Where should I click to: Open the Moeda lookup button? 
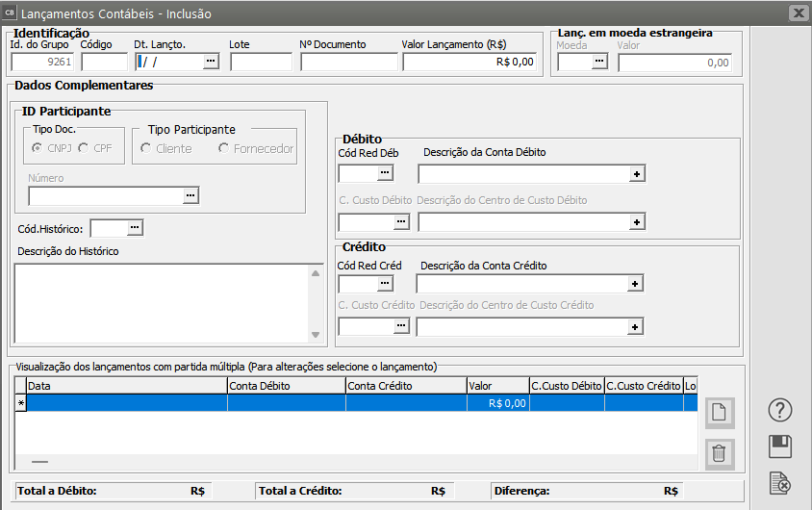(x=599, y=62)
